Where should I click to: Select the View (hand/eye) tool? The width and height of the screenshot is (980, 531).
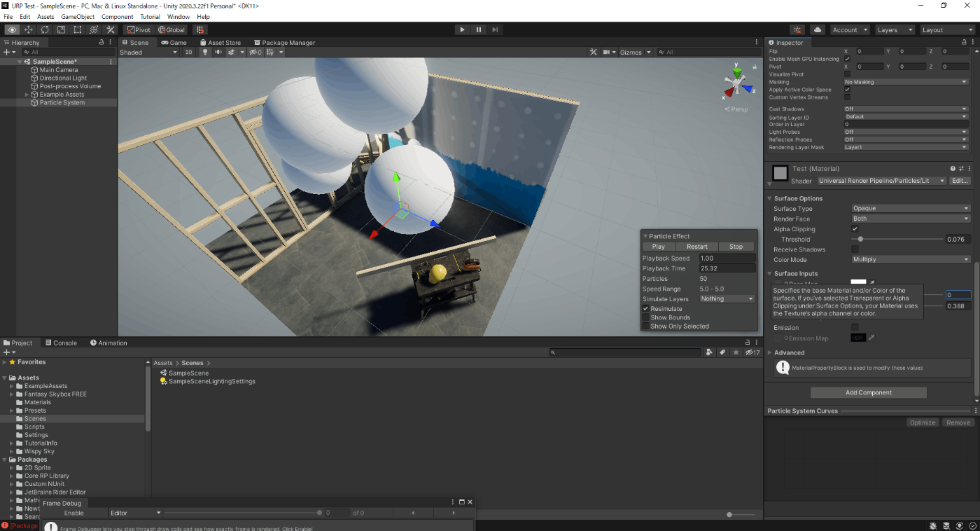pyautogui.click(x=13, y=30)
